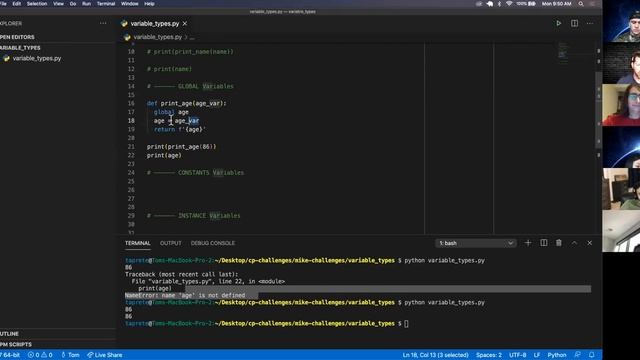Open the Help menu
This screenshot has width=640, height=360.
[149, 4]
